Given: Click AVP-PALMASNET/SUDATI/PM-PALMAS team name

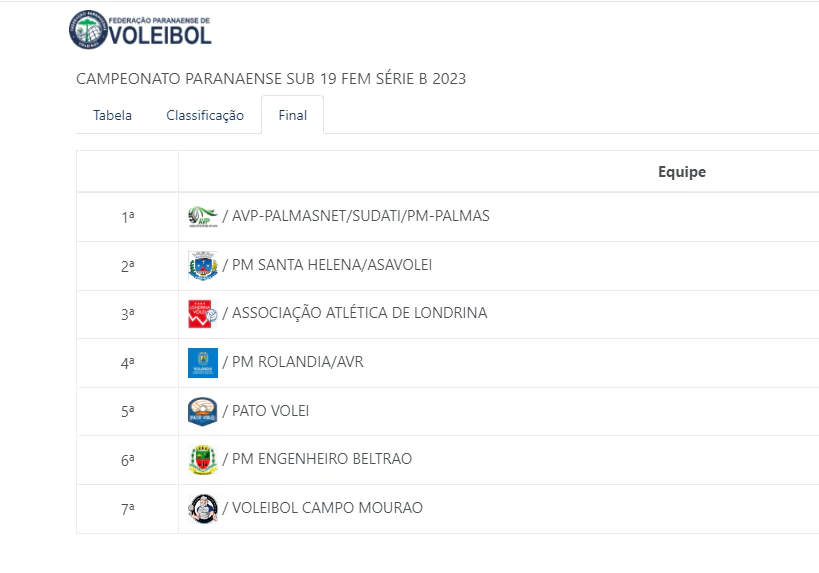Looking at the screenshot, I should tap(360, 216).
